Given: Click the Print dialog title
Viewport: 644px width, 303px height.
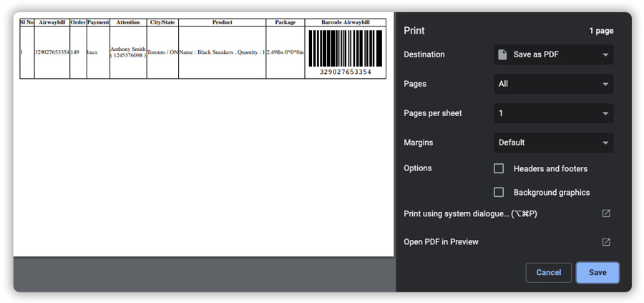Looking at the screenshot, I should click(x=414, y=31).
